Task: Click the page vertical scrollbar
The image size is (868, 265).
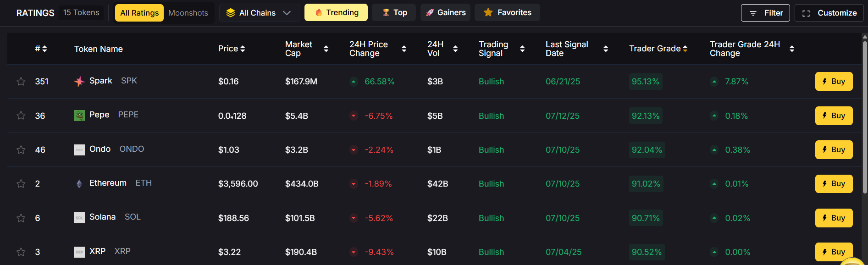Action: click(x=865, y=117)
